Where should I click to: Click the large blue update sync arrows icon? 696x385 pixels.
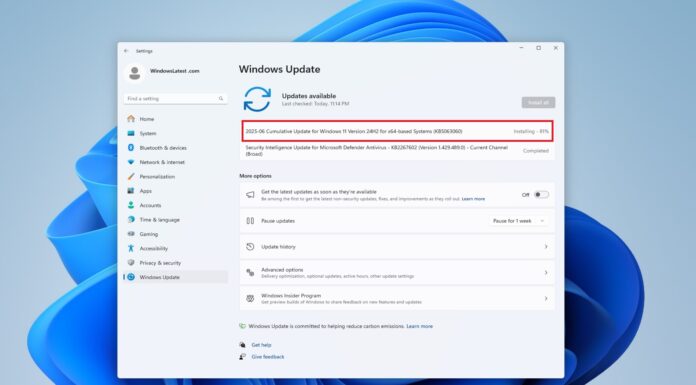257,99
